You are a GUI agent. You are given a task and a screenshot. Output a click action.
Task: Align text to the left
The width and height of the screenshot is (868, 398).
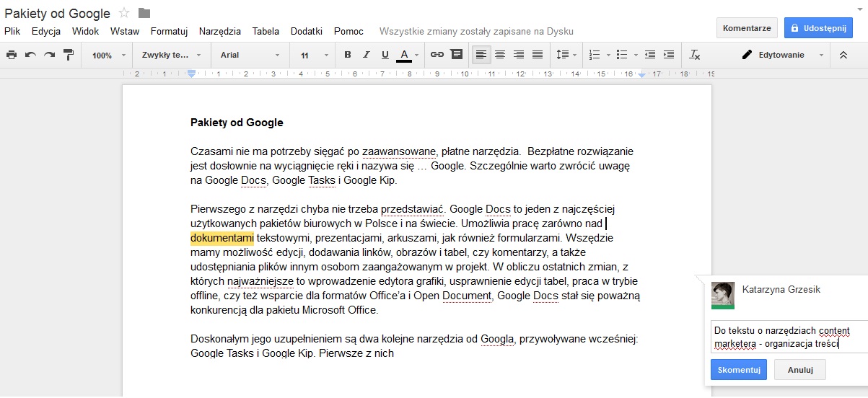481,55
